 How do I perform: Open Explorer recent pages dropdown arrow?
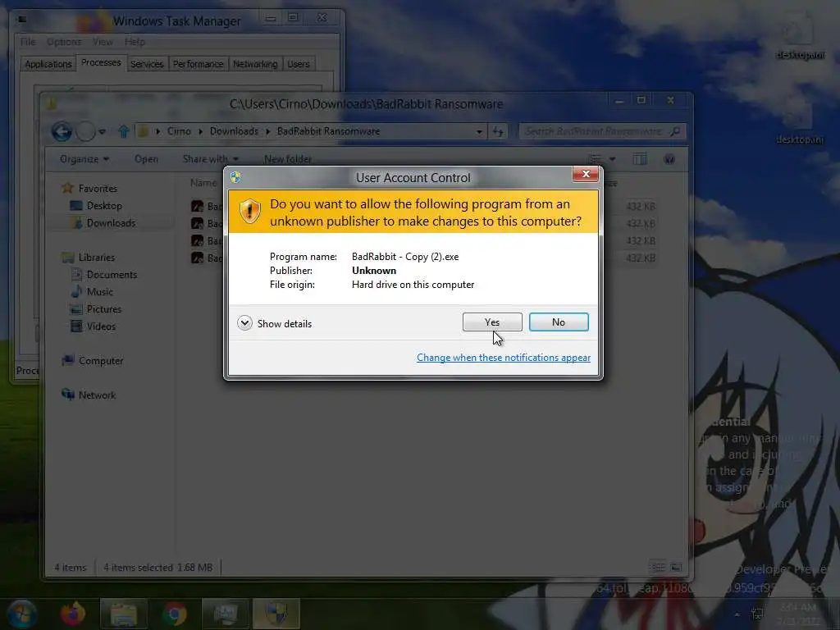[102, 132]
